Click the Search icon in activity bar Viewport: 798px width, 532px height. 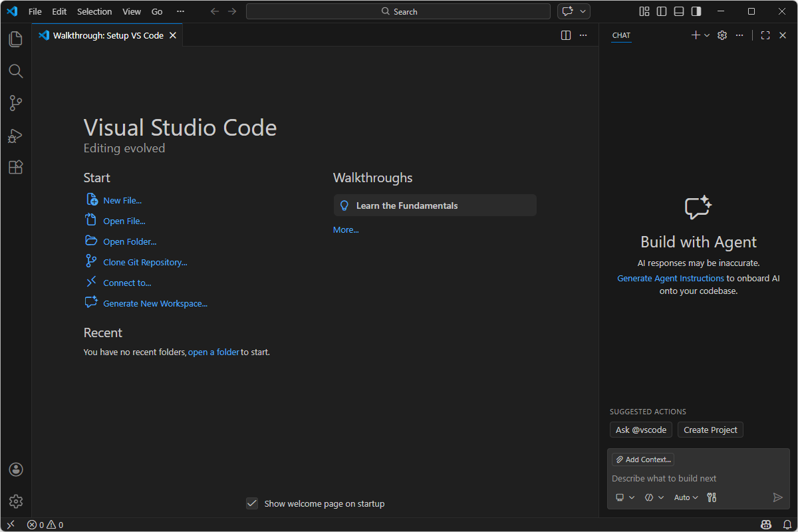point(16,71)
